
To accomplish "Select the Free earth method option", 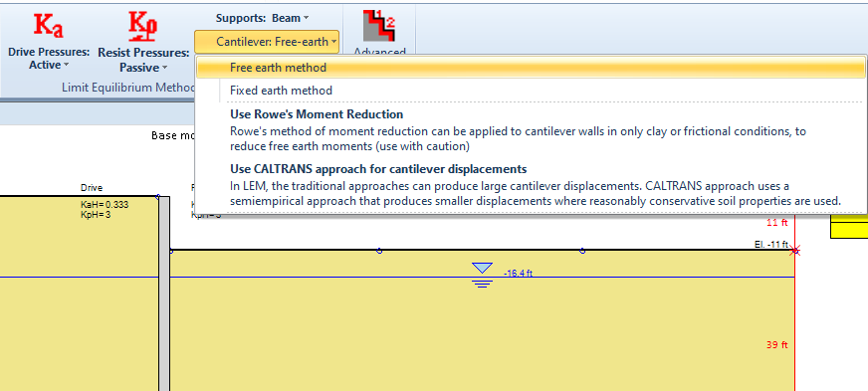I will pos(531,68).
